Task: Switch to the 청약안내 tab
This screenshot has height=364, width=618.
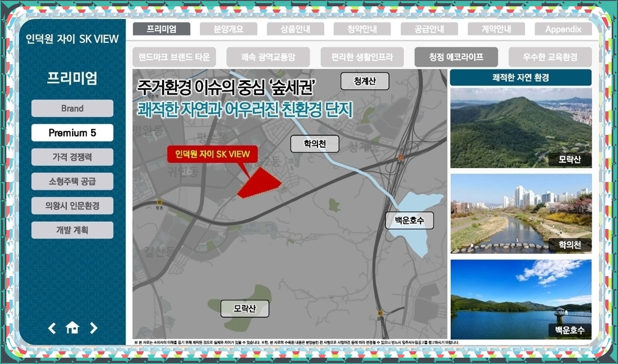Action: (x=362, y=29)
